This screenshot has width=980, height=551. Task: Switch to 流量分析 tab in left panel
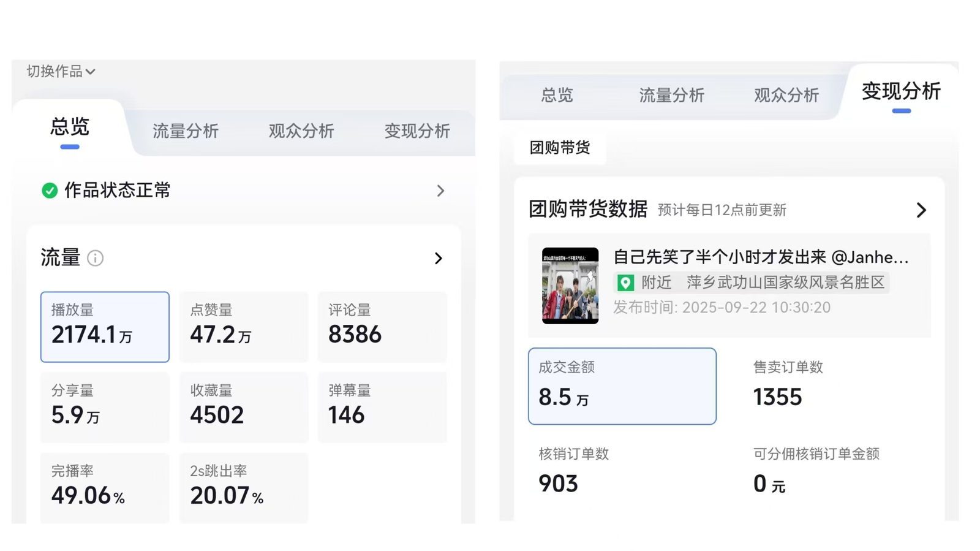[186, 131]
